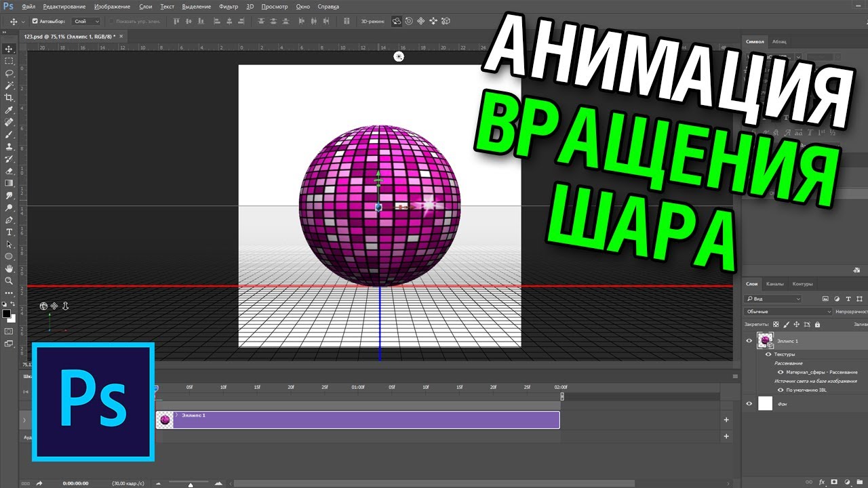
Task: Select the Pen tool
Action: click(x=9, y=220)
